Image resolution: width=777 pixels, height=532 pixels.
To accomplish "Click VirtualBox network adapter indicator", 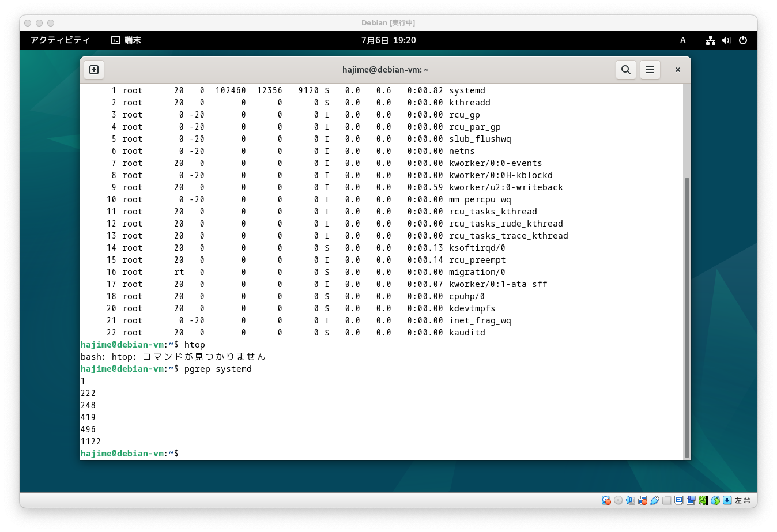I will click(x=642, y=500).
